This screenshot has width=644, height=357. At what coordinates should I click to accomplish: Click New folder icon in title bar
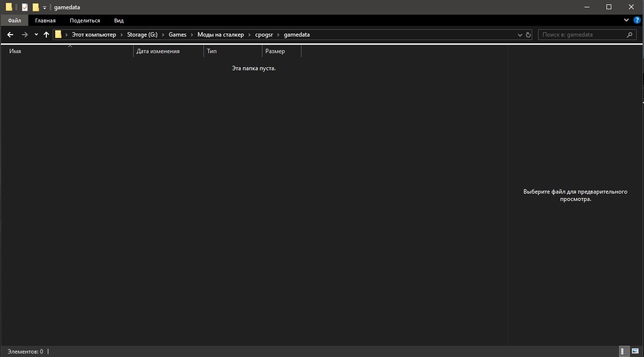pos(36,7)
